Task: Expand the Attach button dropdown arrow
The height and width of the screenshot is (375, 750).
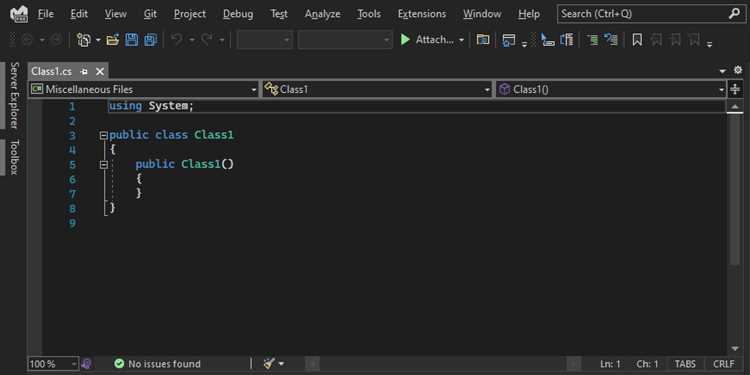Action: pyautogui.click(x=462, y=40)
